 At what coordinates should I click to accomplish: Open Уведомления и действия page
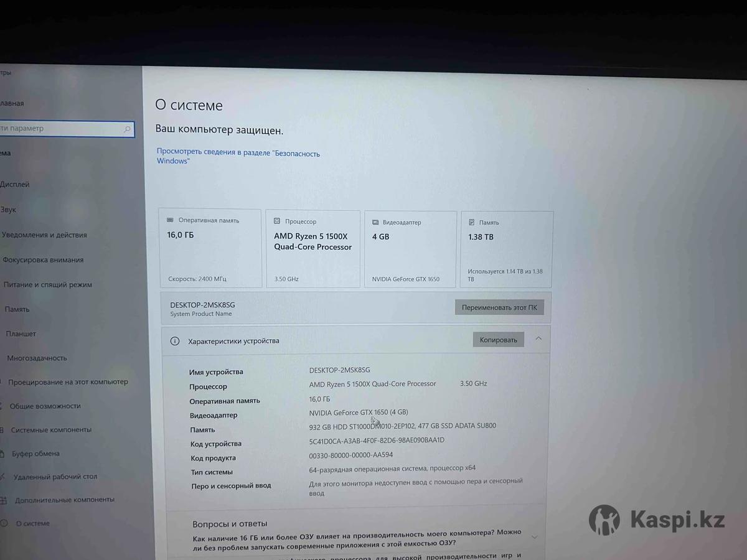(x=44, y=235)
